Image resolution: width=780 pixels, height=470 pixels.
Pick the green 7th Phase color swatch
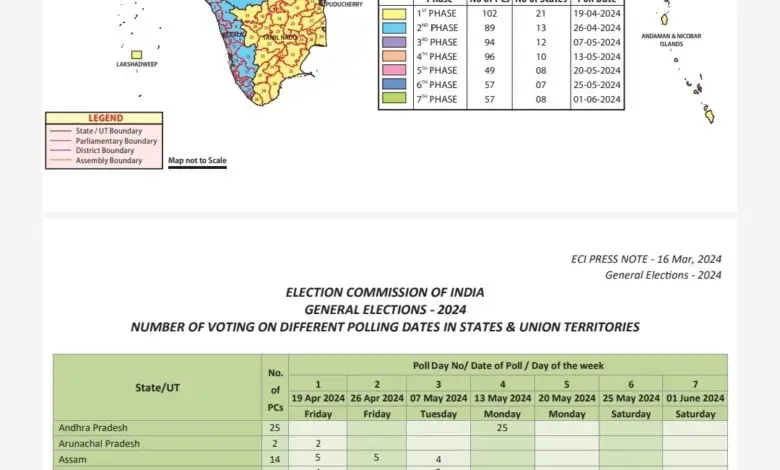pyautogui.click(x=394, y=98)
